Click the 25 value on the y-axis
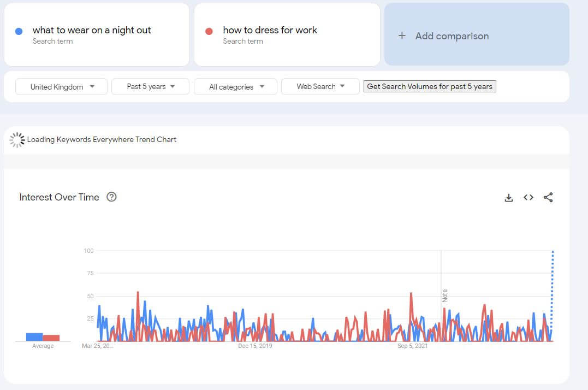The width and height of the screenshot is (588, 390). click(90, 318)
